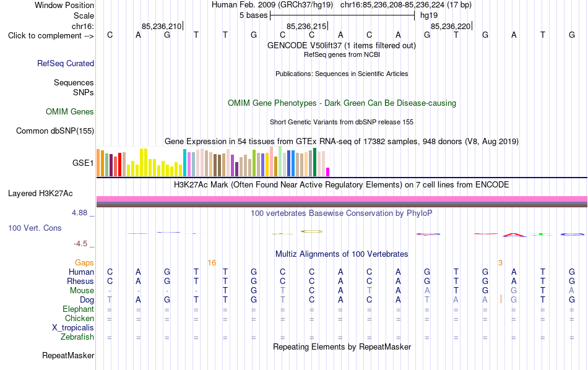
Task: Click the Multiz Alignments of 100 Vertebrates title
Action: click(342, 254)
